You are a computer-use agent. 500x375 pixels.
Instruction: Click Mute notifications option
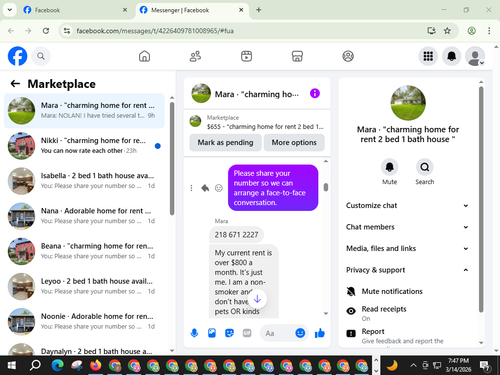point(407,291)
